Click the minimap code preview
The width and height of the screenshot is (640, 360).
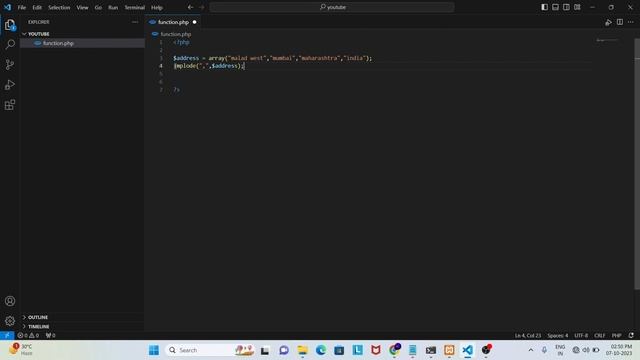(x=607, y=40)
